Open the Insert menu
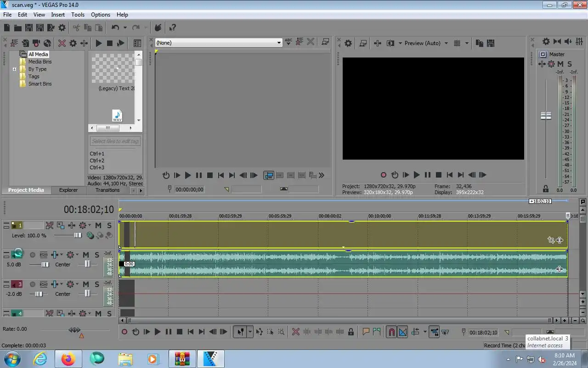Viewport: 588px width, 368px height. coord(58,15)
